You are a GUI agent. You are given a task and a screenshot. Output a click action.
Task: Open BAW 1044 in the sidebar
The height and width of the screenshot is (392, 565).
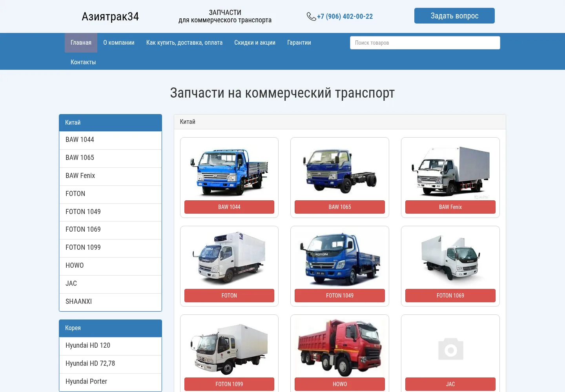[x=110, y=140]
